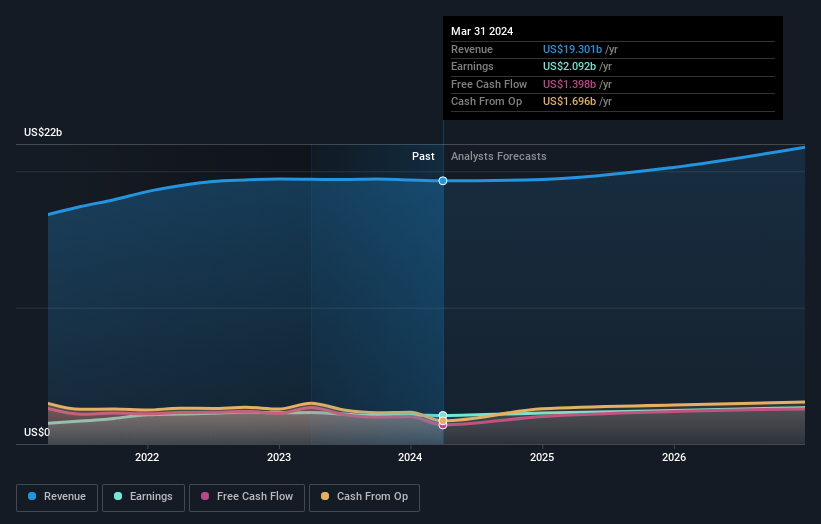Click the Free Cash Flow label in tooltip
The width and height of the screenshot is (821, 524).
489,84
